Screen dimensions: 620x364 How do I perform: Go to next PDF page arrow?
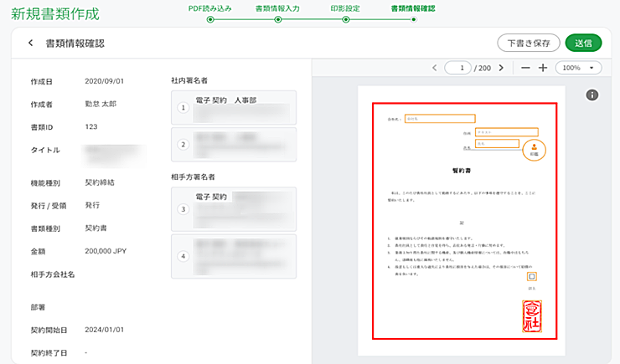click(x=501, y=68)
